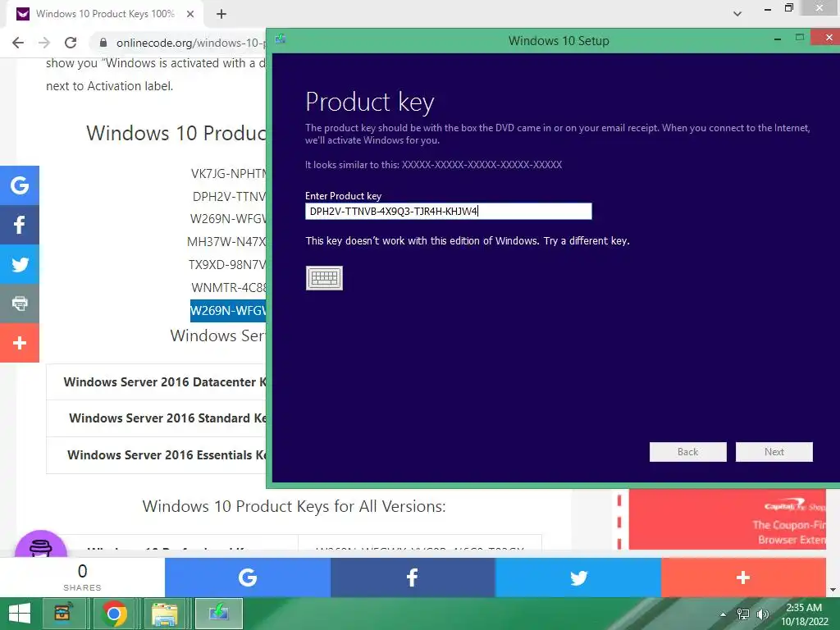Click the Windows Server 2016 Datacenter row
The height and width of the screenshot is (630, 840).
(157, 382)
